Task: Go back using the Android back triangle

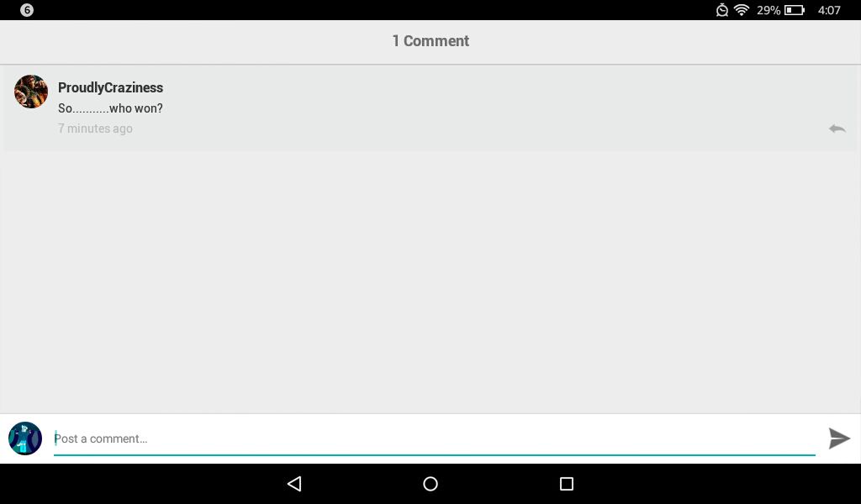Action: (x=294, y=483)
